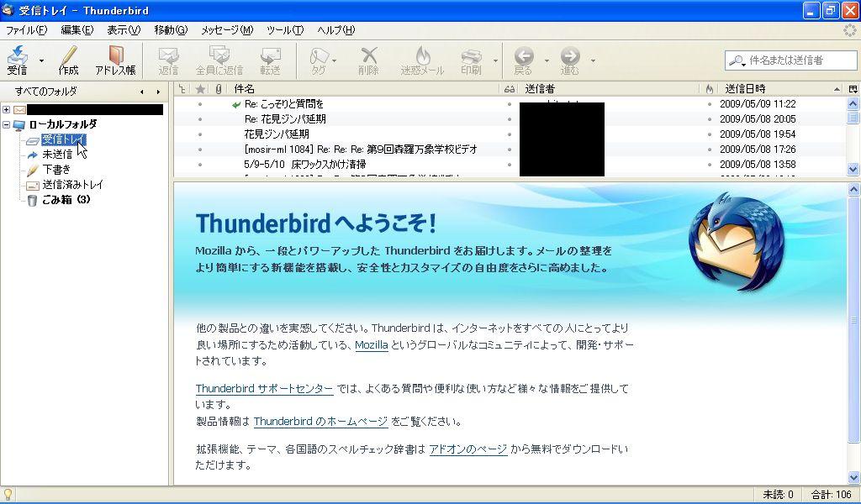Open the ツール(T) menu
The height and width of the screenshot is (504, 861).
[285, 30]
